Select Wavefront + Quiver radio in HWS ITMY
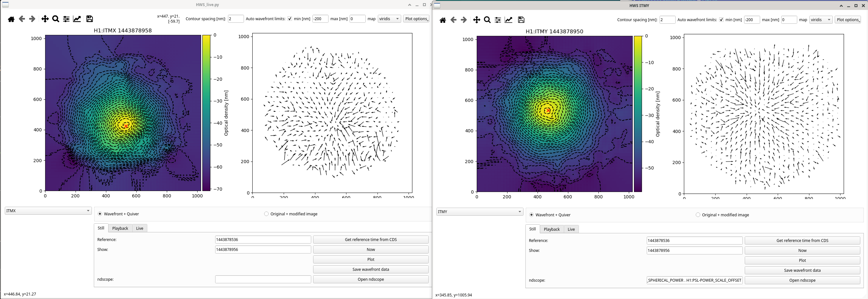 pyautogui.click(x=532, y=215)
